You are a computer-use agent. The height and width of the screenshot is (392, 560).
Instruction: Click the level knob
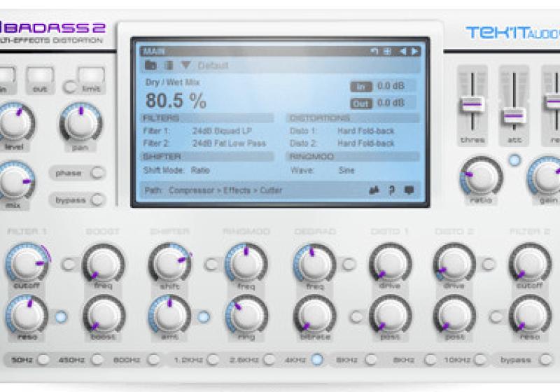[14, 123]
